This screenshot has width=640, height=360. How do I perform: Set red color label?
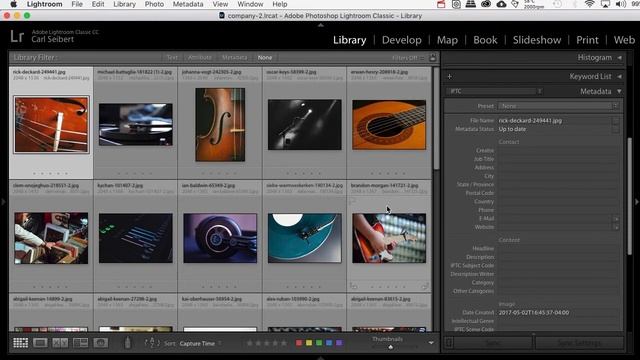pos(299,343)
